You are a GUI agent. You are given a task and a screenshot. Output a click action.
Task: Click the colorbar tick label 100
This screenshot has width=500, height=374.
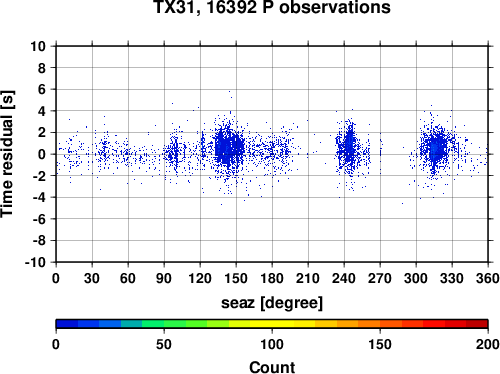click(x=272, y=344)
